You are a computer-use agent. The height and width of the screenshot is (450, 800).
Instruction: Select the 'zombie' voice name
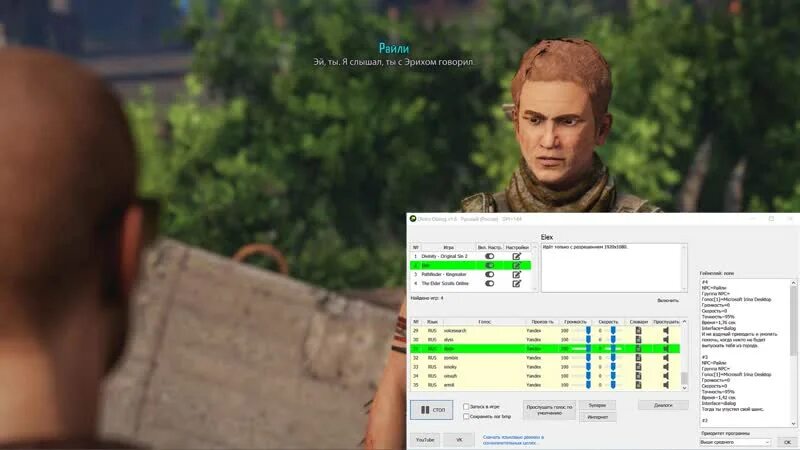[x=451, y=358]
